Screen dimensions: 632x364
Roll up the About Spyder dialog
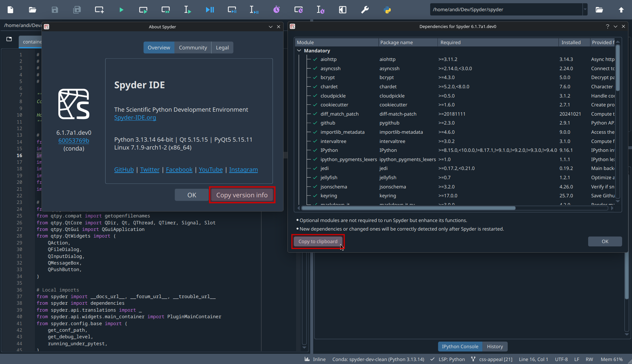click(271, 27)
